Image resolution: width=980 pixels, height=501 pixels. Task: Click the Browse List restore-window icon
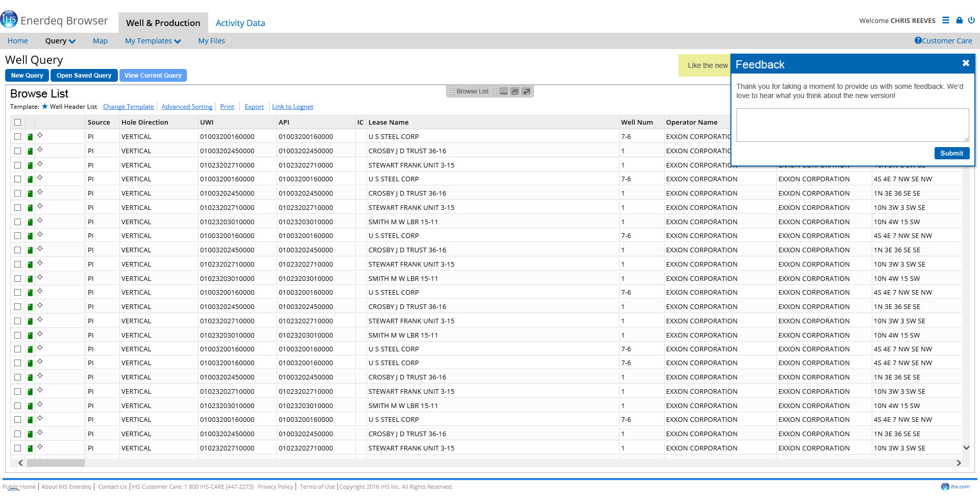(515, 91)
